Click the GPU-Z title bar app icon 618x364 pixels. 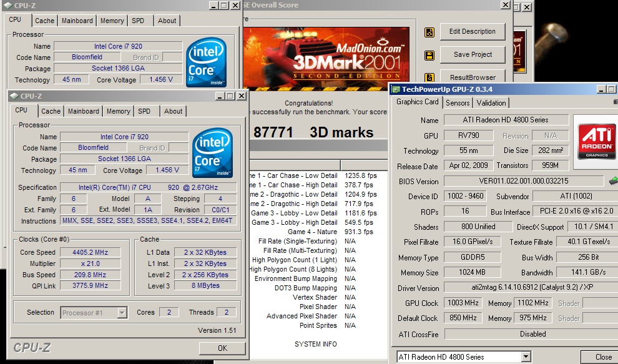396,89
